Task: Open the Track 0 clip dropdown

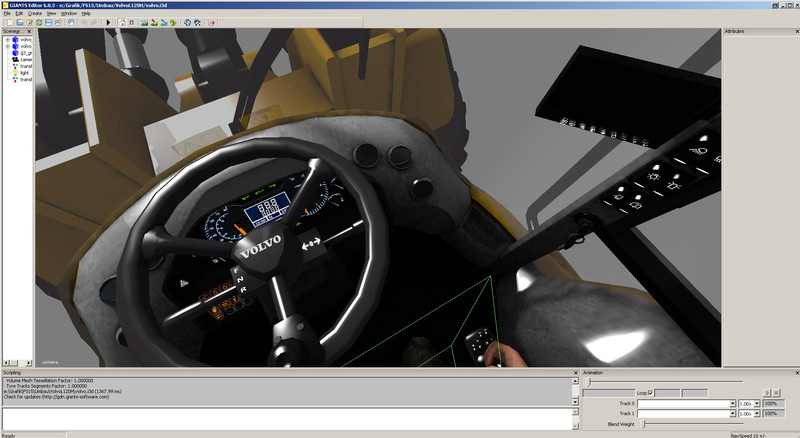Action: 732,404
